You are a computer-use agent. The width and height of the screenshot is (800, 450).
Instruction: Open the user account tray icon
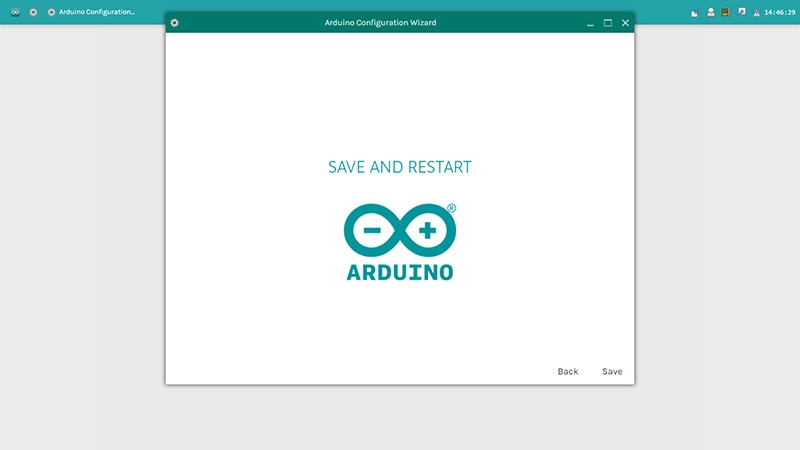(710, 12)
